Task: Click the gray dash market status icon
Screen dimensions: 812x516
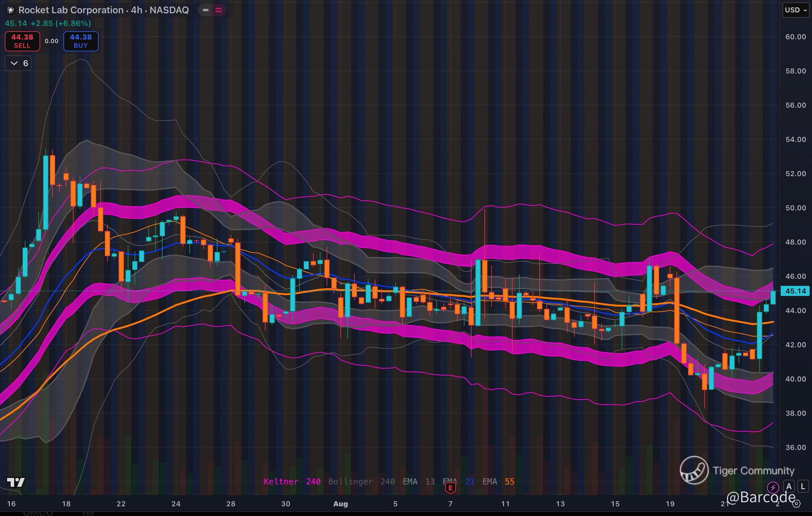Action: coord(205,10)
